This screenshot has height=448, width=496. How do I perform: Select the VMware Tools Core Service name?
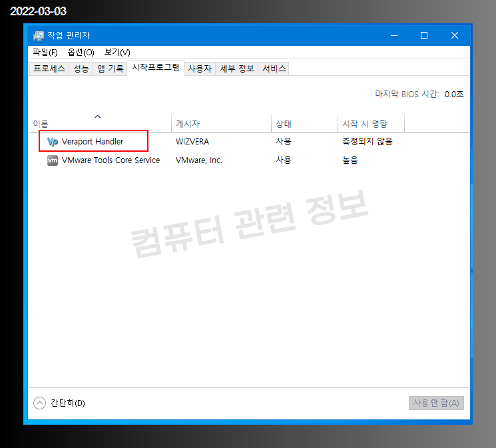(111, 160)
